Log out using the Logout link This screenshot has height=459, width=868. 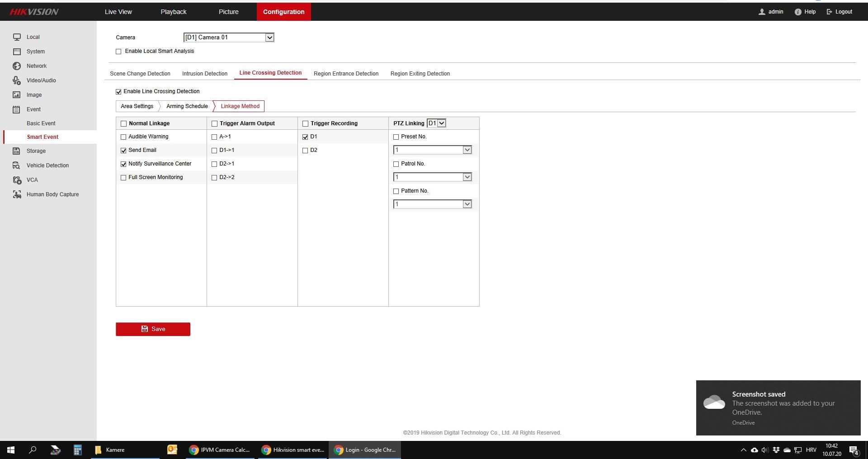(840, 12)
